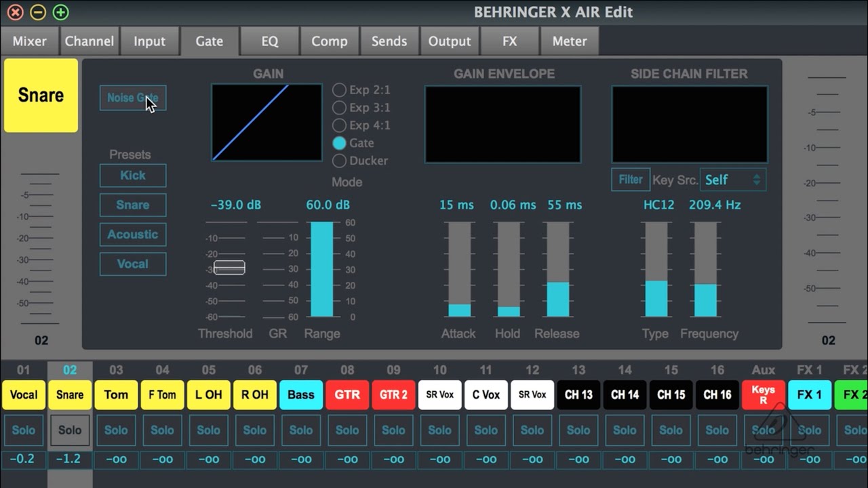Solo the Vocal channel

click(x=24, y=430)
